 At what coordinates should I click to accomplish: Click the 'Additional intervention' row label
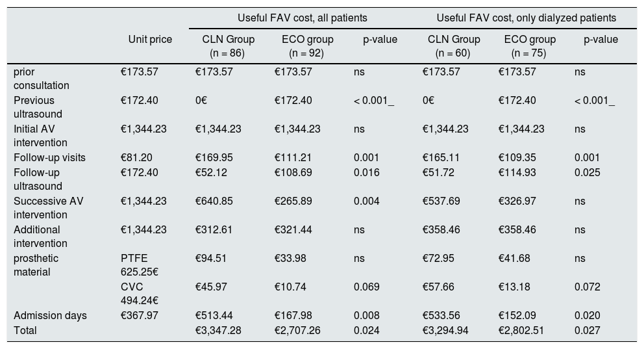point(40,236)
